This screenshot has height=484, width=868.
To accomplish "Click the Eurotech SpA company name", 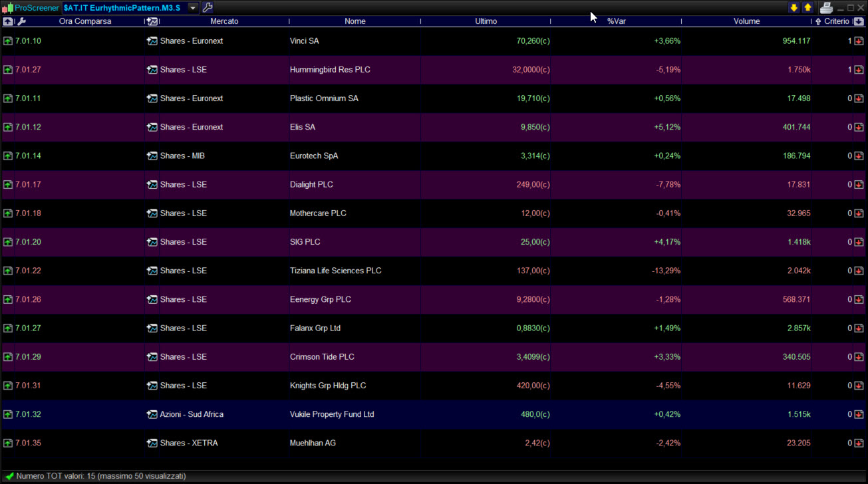I will [314, 156].
